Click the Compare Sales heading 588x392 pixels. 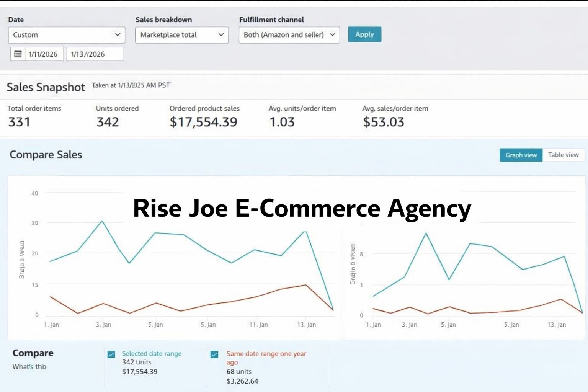[x=46, y=155]
